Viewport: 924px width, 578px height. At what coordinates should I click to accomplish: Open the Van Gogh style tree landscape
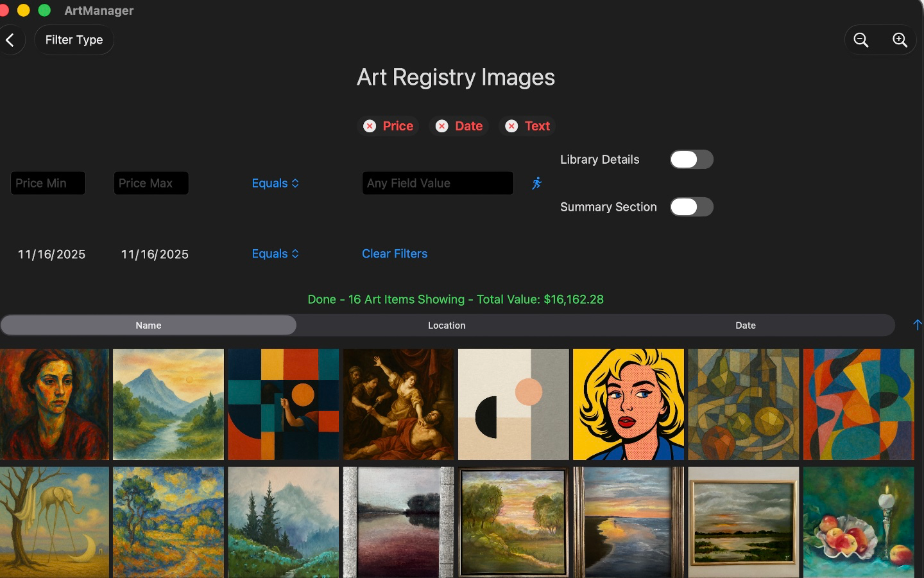pyautogui.click(x=168, y=522)
